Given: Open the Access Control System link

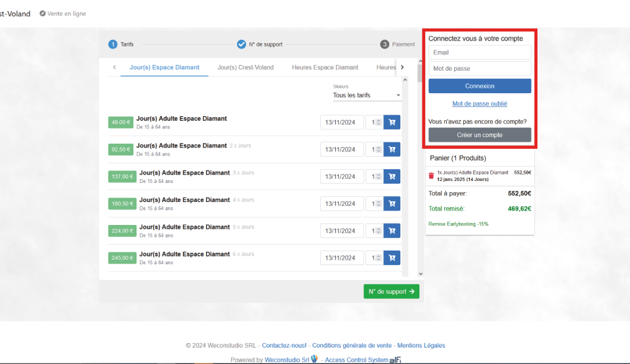Looking at the screenshot, I should [357, 359].
